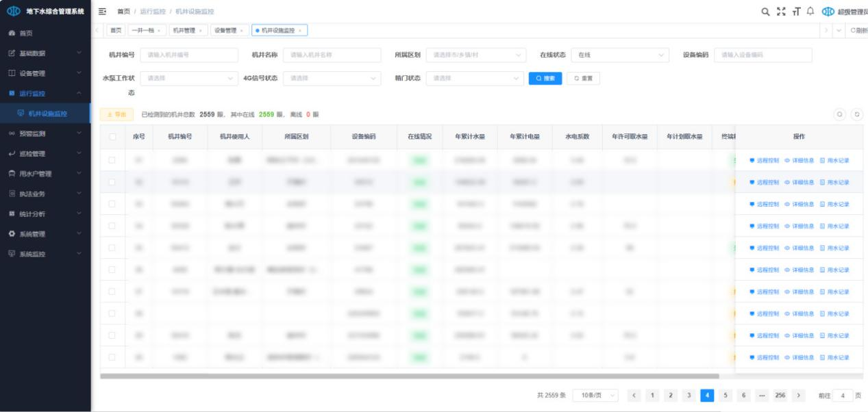Jump to last page 256
This screenshot has width=868, height=412.
[780, 396]
